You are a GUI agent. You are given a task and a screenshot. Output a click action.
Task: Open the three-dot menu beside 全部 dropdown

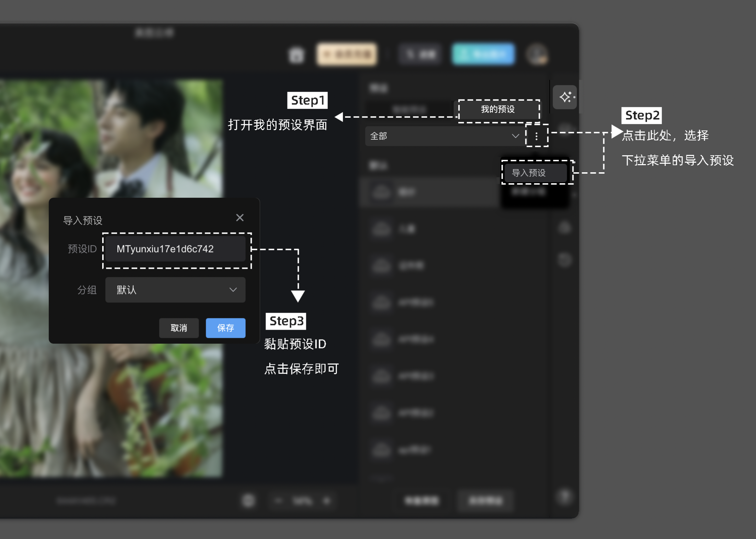pyautogui.click(x=536, y=136)
